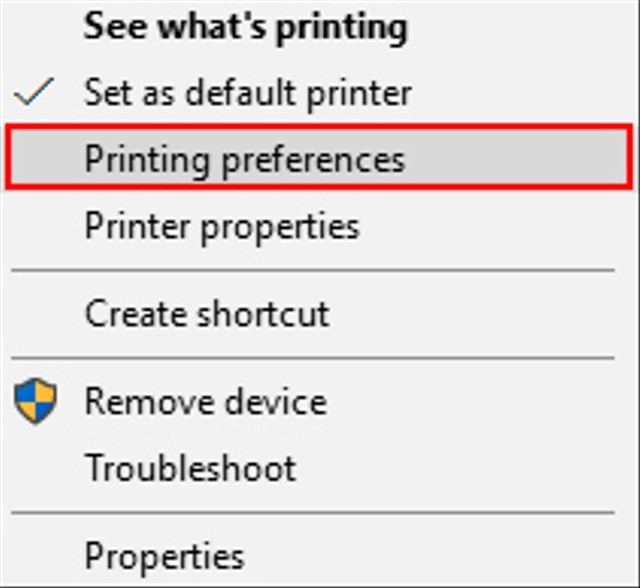Image resolution: width=640 pixels, height=588 pixels.
Task: Click the shield next to Remove device
Action: pyautogui.click(x=35, y=401)
